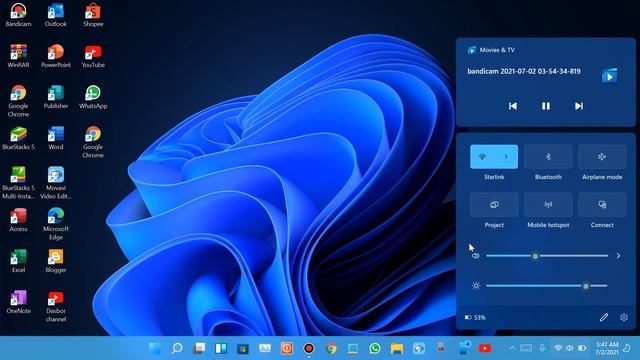This screenshot has width=640, height=360.
Task: Click the taskbar icon with badge 4
Action: point(464,348)
